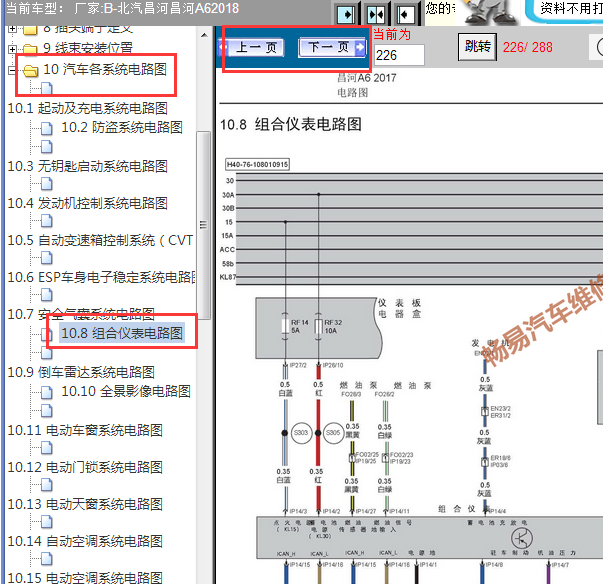Click the cartoon figure banner image
The width and height of the screenshot is (603, 584).
[489, 12]
